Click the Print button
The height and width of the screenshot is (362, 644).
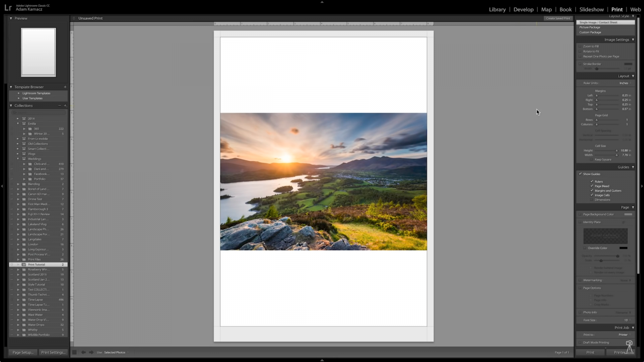point(590,352)
